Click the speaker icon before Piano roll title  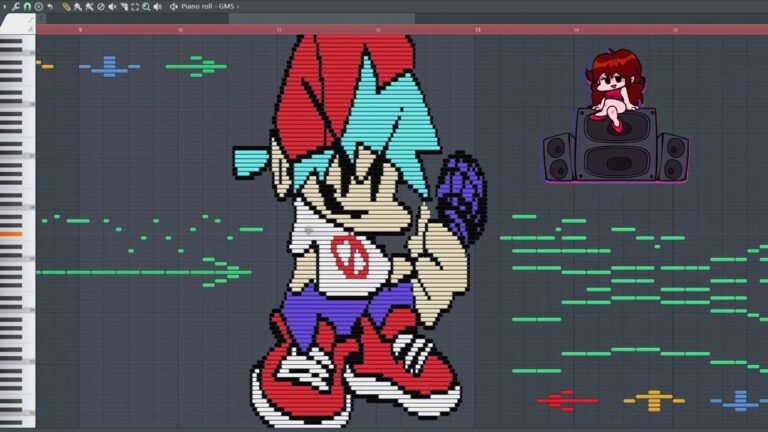(x=174, y=6)
